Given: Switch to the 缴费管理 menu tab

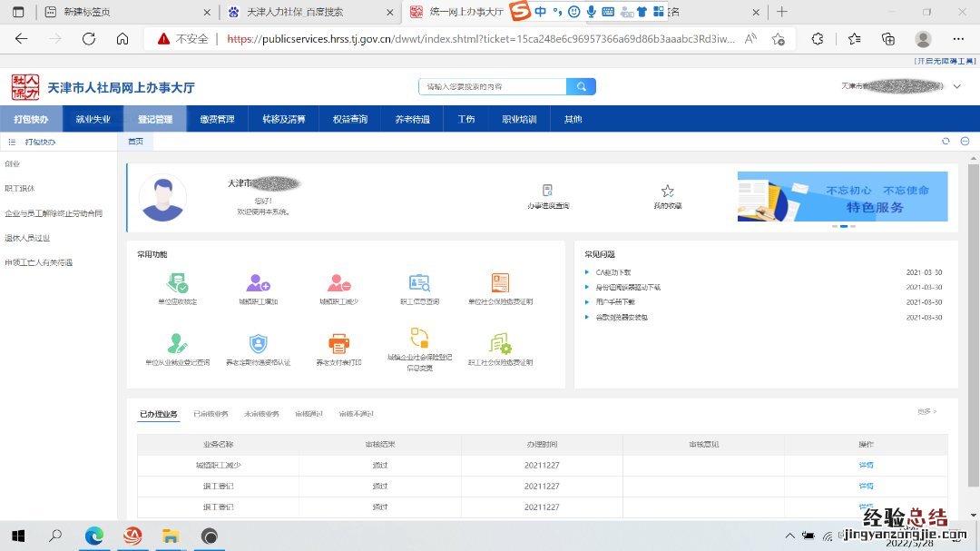Looking at the screenshot, I should [x=217, y=119].
